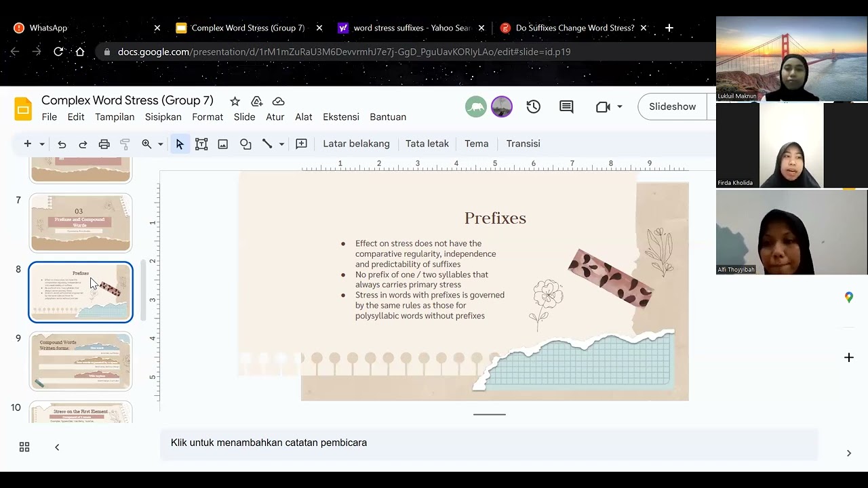Click the presentation title field
Image resolution: width=868 pixels, height=488 pixels.
click(127, 100)
